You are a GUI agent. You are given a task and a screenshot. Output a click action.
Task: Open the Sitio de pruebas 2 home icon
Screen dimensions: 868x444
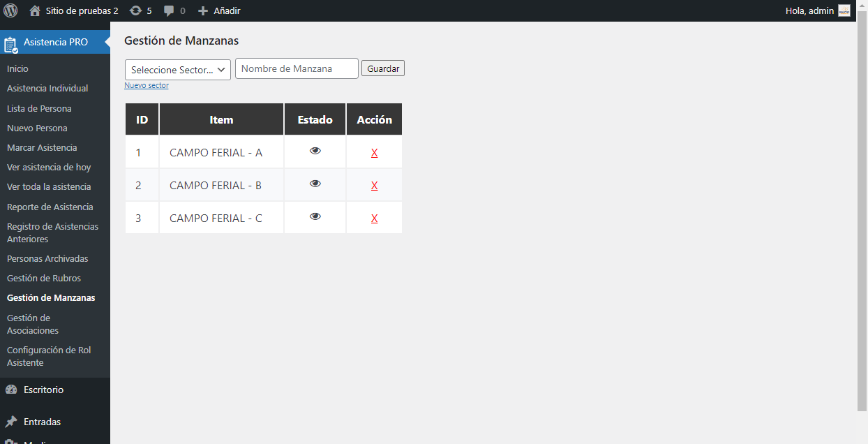[33, 10]
